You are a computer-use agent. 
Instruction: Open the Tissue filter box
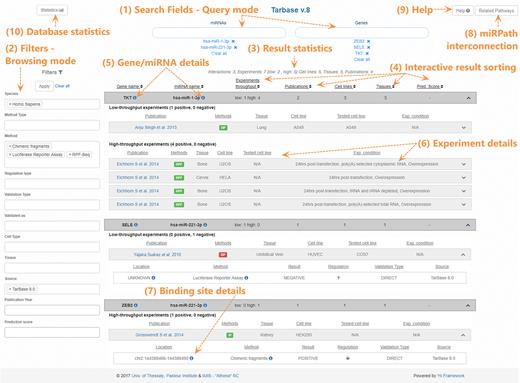point(52,268)
